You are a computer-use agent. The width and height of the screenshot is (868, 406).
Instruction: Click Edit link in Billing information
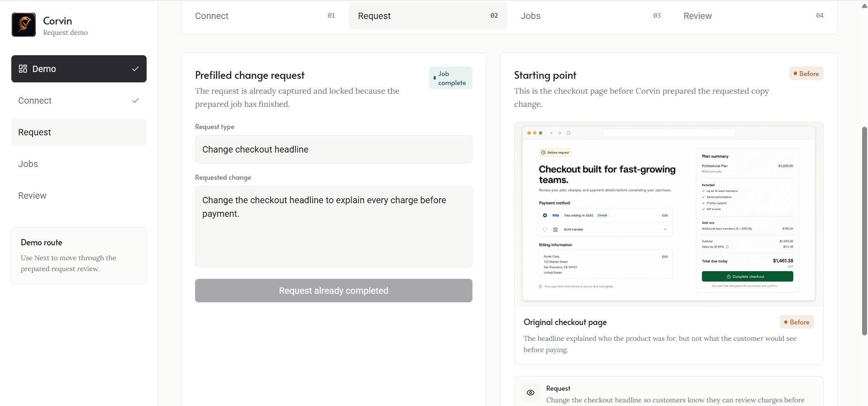click(665, 257)
